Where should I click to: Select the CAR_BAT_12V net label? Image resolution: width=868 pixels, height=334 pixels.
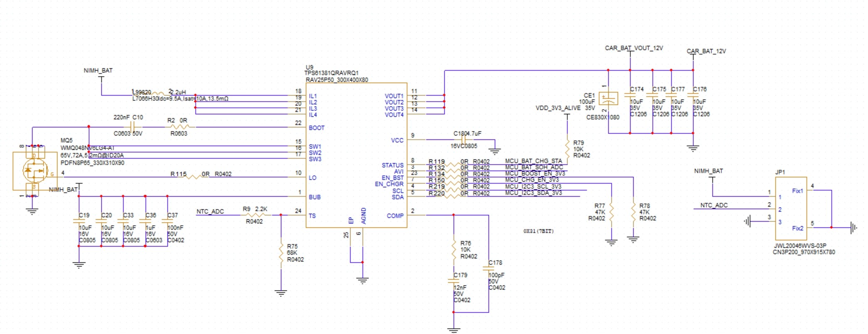[706, 52]
